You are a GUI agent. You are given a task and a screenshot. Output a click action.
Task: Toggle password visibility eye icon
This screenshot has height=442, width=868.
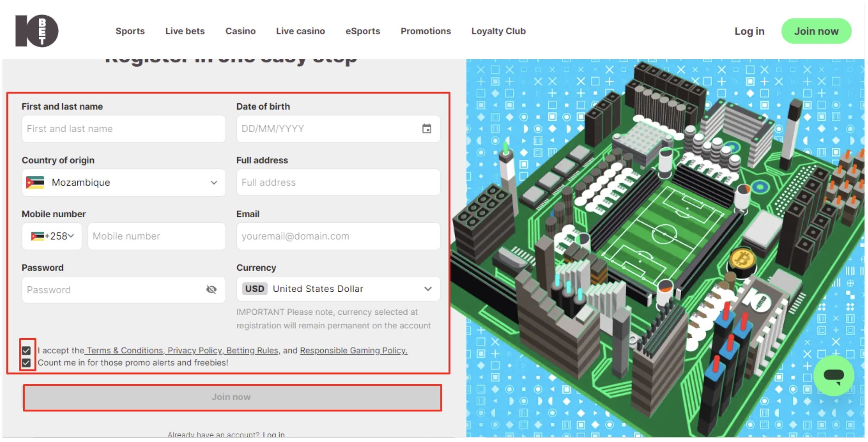tap(211, 290)
